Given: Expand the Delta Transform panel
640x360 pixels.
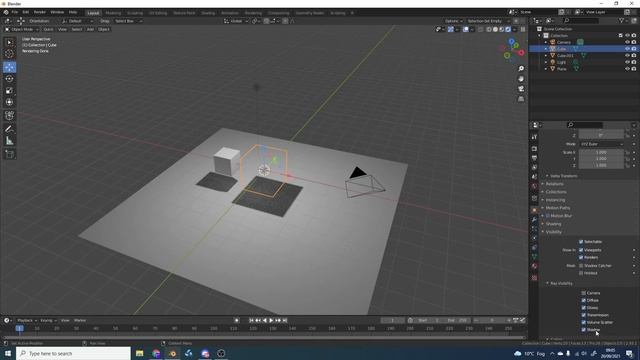Looking at the screenshot, I should (x=564, y=176).
